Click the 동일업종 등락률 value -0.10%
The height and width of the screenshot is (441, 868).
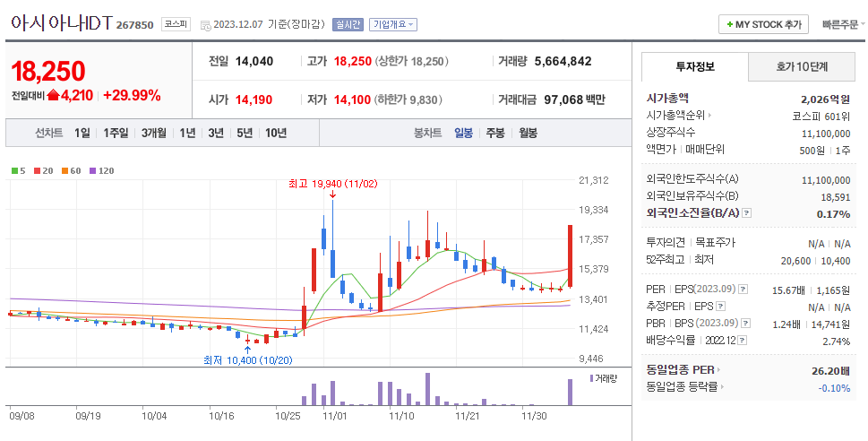pyautogui.click(x=834, y=388)
